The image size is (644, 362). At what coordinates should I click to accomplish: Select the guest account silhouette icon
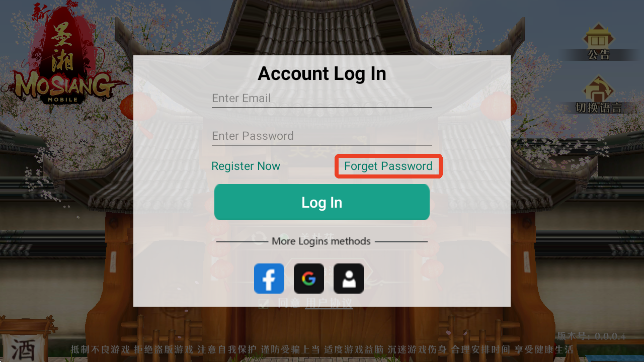pyautogui.click(x=349, y=279)
